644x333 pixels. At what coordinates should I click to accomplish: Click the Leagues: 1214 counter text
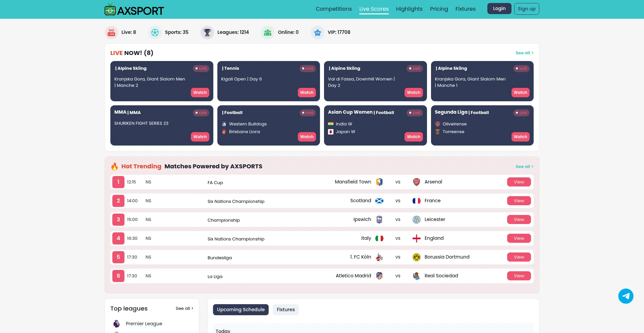pos(233,32)
